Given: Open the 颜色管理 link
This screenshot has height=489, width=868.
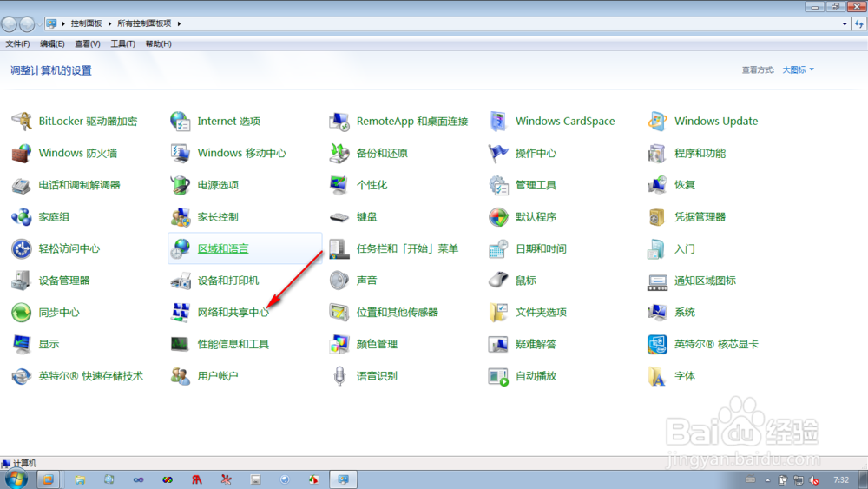Looking at the screenshot, I should click(377, 345).
